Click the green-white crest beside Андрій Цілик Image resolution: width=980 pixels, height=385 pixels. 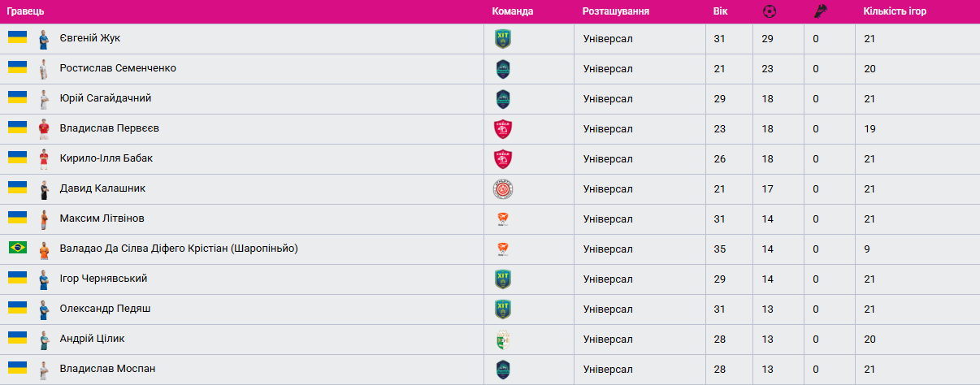point(503,340)
